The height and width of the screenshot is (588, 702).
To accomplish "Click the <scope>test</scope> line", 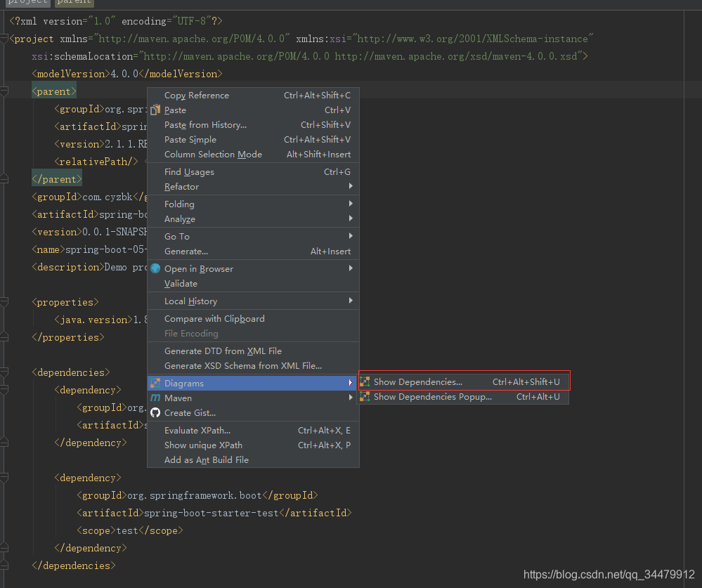I will 130,530.
